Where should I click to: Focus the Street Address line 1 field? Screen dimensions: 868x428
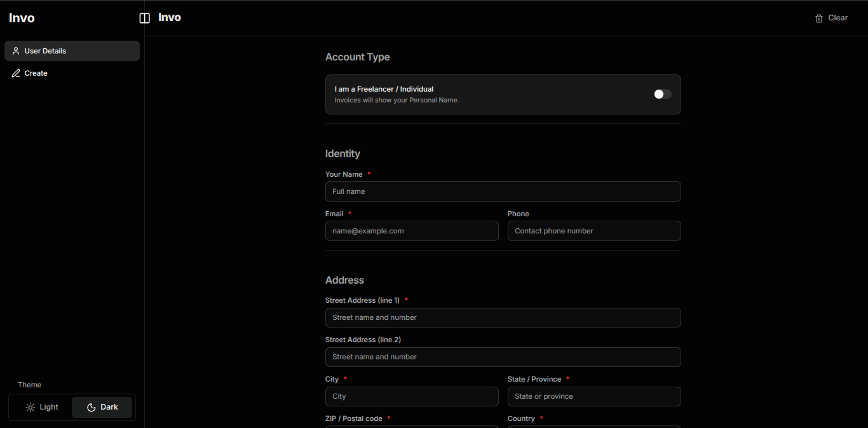(503, 317)
